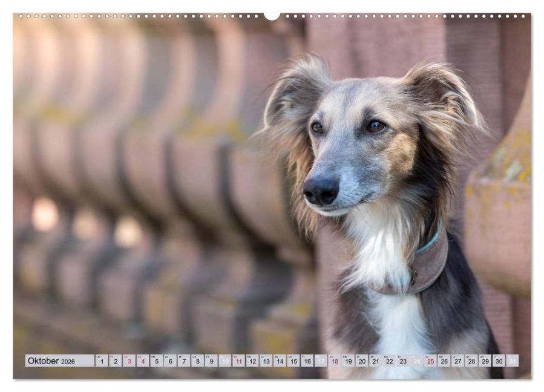Select the faded day 24 cell
The width and height of the screenshot is (544, 392).
417,361
